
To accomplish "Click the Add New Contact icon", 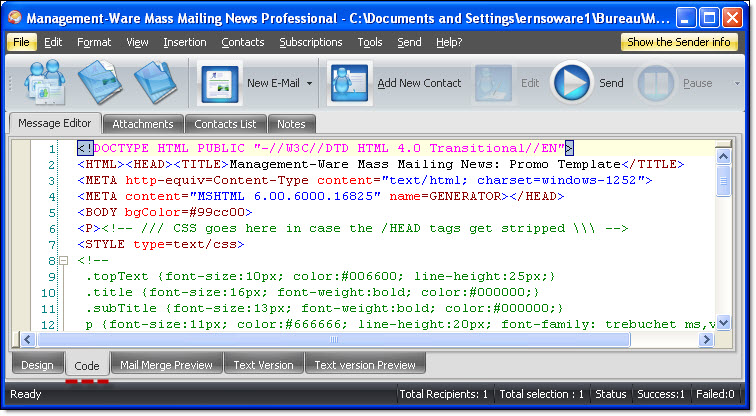I will coord(350,83).
